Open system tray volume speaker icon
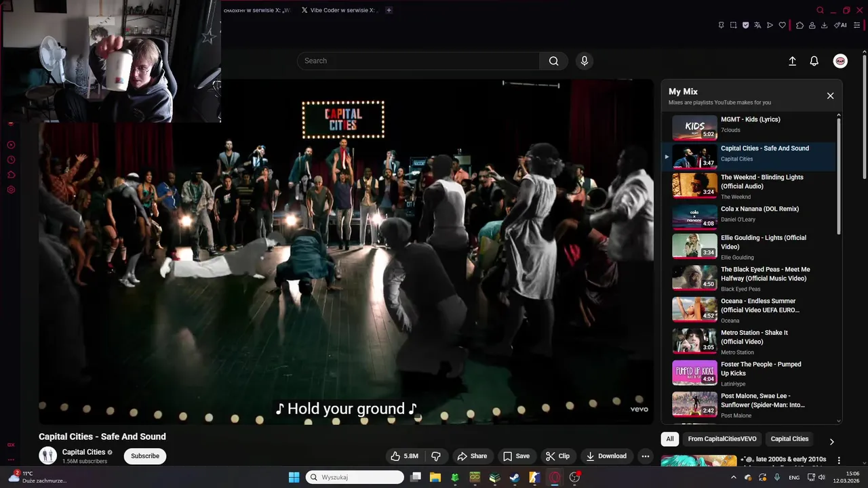Image resolution: width=868 pixels, height=488 pixels. tap(823, 477)
